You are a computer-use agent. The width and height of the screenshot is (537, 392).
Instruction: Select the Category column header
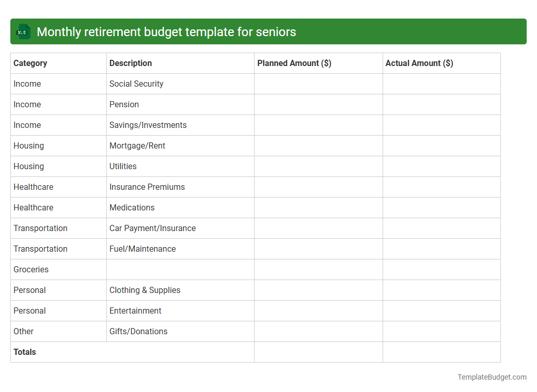coord(30,63)
